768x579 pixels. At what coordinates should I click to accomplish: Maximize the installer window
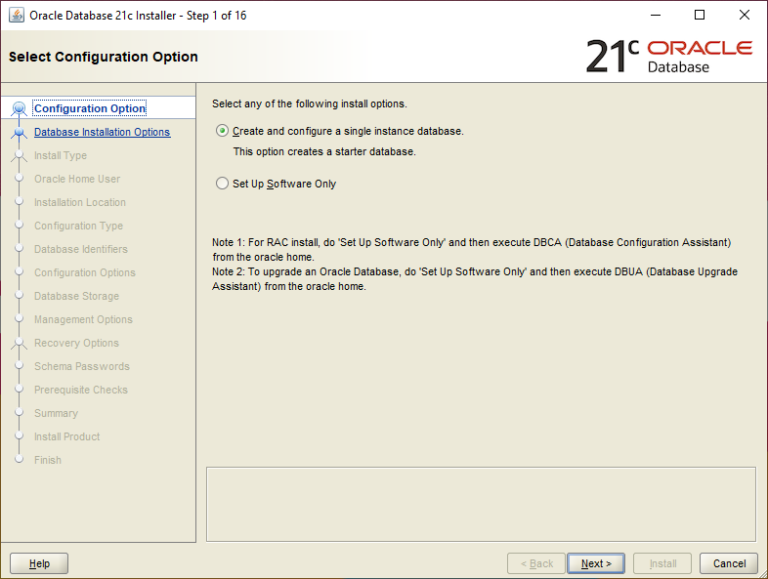click(x=699, y=15)
